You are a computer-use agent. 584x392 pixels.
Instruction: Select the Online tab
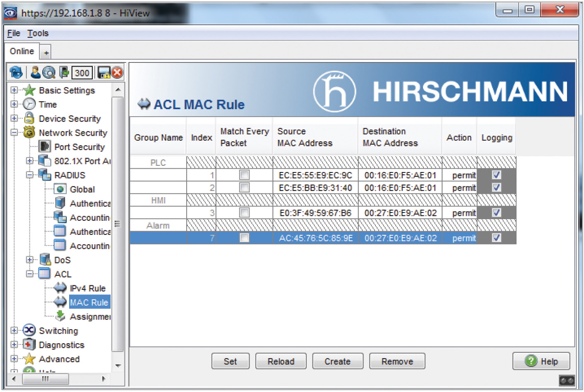22,51
